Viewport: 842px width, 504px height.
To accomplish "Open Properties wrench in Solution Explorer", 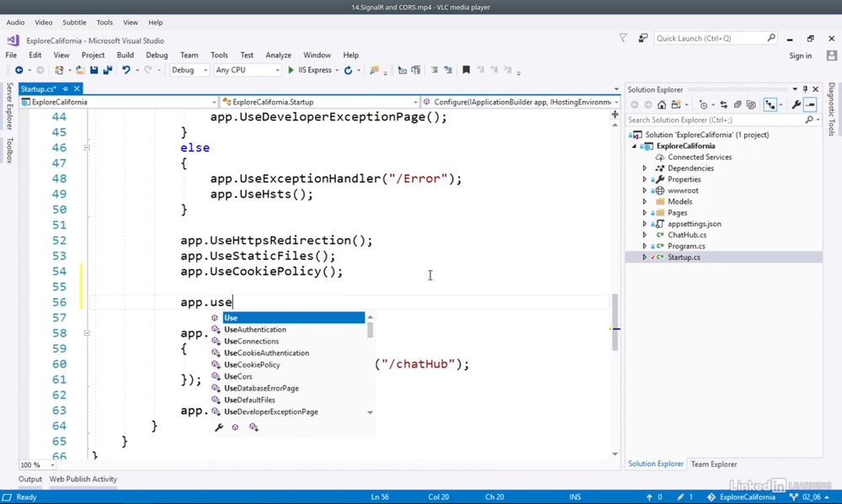I will 797,104.
